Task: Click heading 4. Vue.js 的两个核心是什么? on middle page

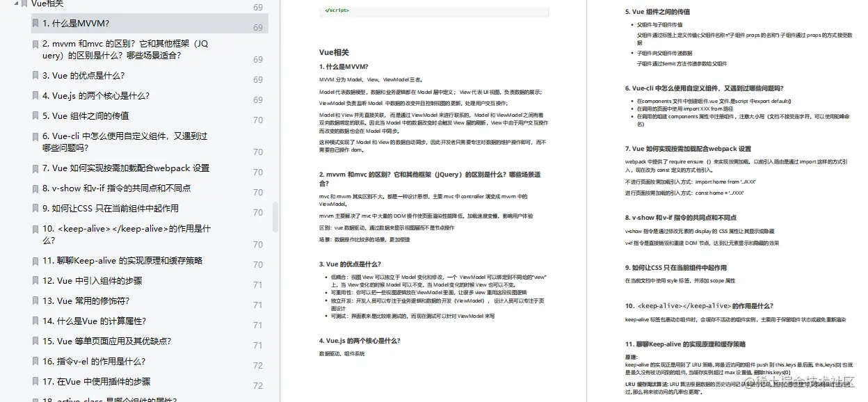Action: coord(360,341)
